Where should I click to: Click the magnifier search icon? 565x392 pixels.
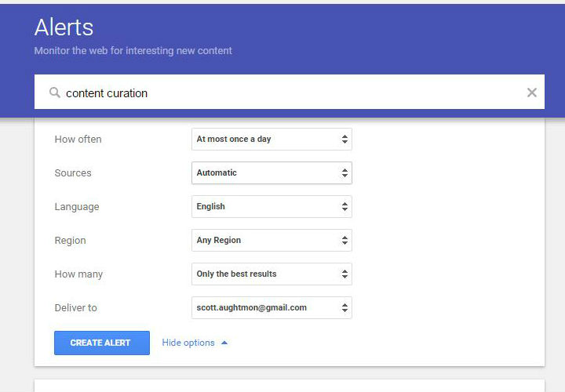tap(54, 93)
